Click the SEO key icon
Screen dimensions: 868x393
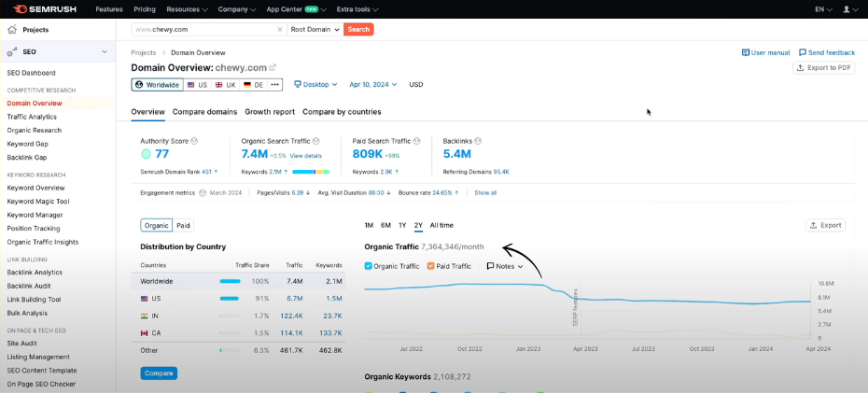coord(12,52)
